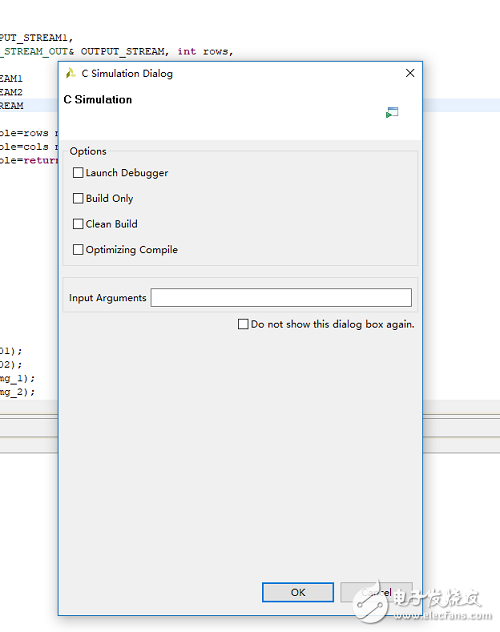Toggle the Optimizing Compile checkbox

point(78,249)
